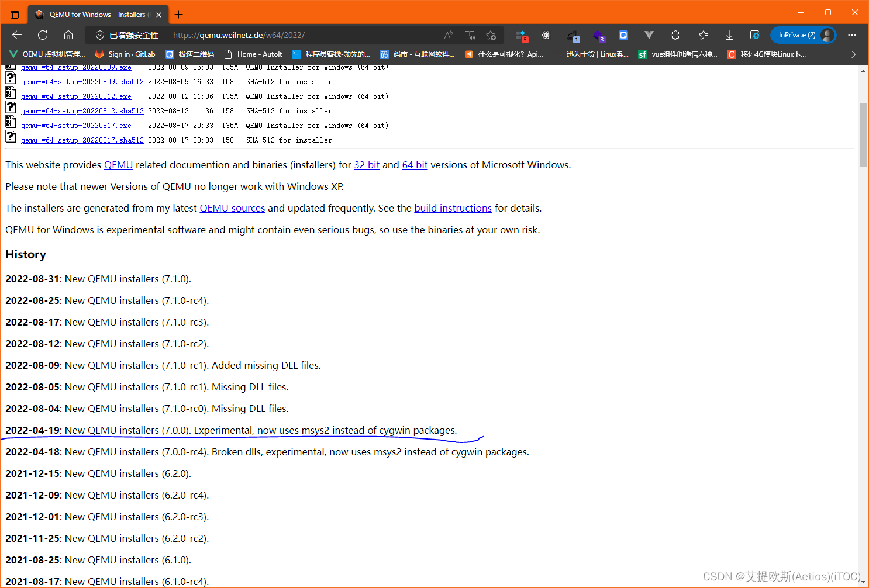Image resolution: width=869 pixels, height=588 pixels.
Task: Select the 2022-08-31 history entry text
Action: click(98, 279)
